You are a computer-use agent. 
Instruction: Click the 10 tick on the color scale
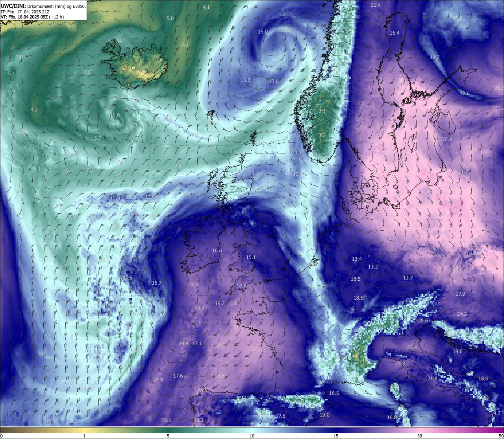click(252, 436)
